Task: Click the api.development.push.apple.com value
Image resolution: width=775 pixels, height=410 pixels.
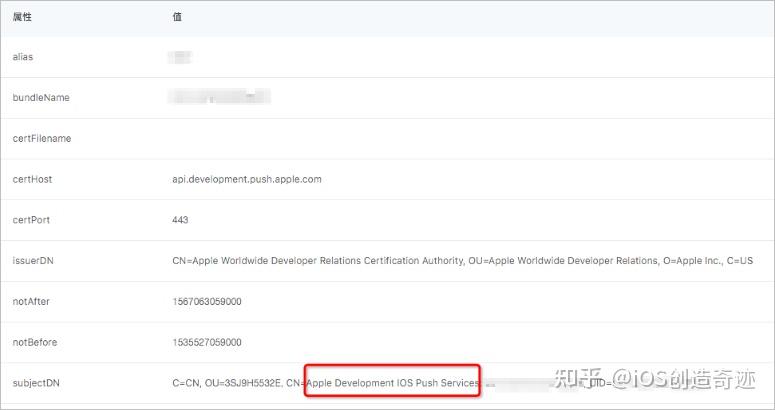Action: (247, 179)
